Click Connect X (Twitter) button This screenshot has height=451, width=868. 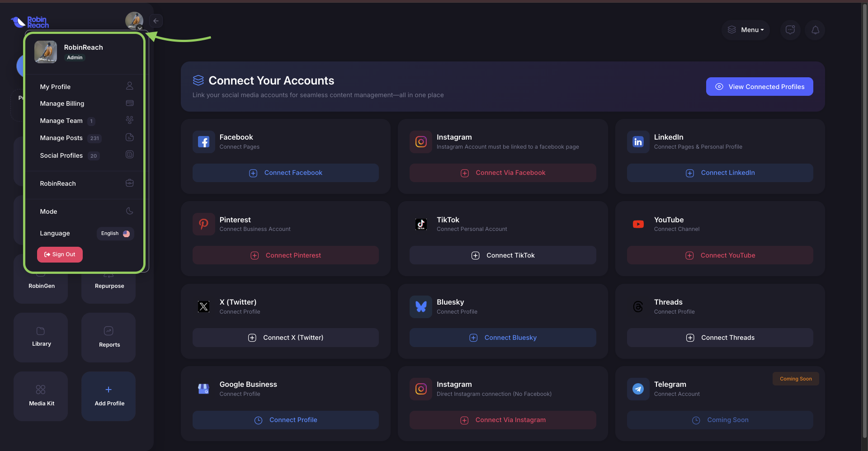(x=286, y=338)
